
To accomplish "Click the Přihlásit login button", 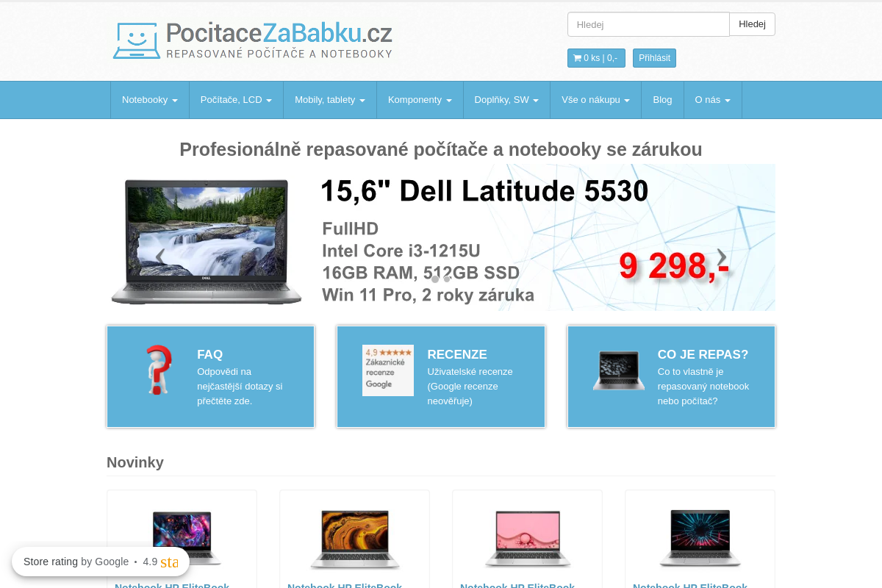I will [x=654, y=58].
